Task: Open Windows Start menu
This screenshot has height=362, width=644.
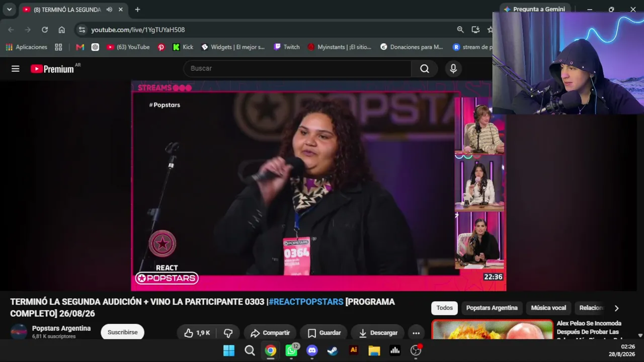Action: click(x=229, y=350)
